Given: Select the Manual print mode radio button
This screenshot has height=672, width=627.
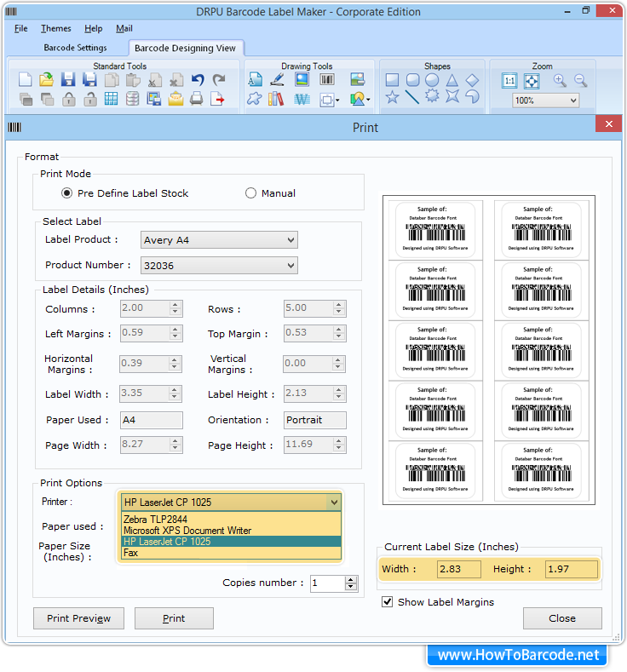Looking at the screenshot, I should click(x=250, y=193).
